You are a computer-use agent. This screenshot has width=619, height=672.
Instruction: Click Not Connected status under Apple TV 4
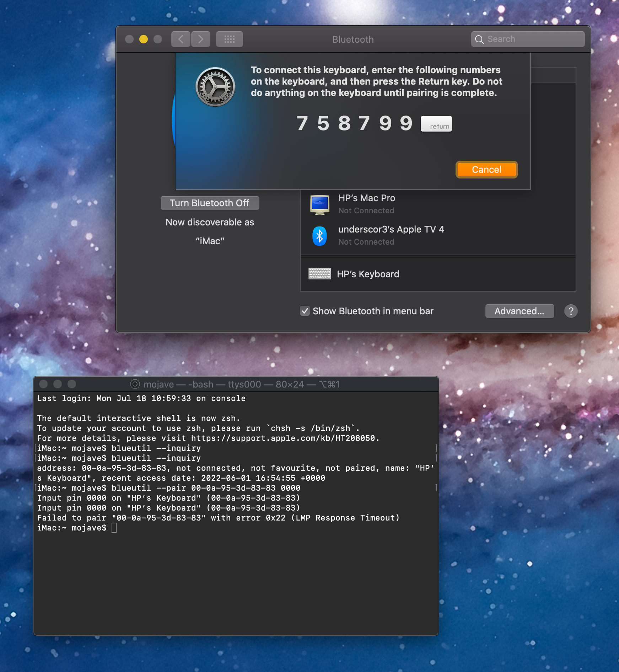pyautogui.click(x=366, y=242)
